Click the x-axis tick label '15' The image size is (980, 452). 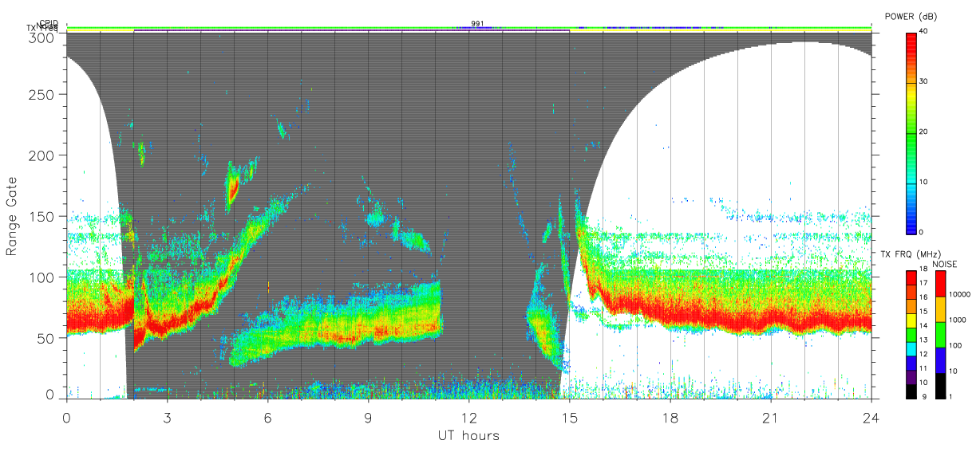click(570, 418)
